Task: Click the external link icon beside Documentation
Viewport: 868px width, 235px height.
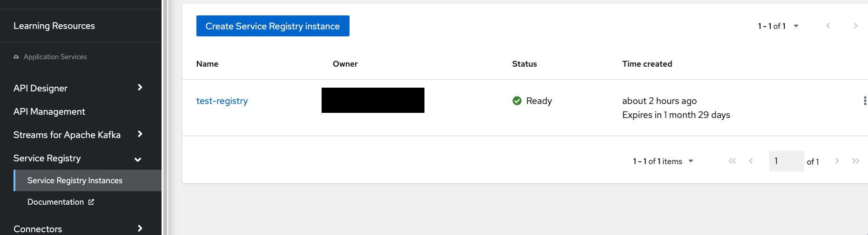Action: coord(91,202)
